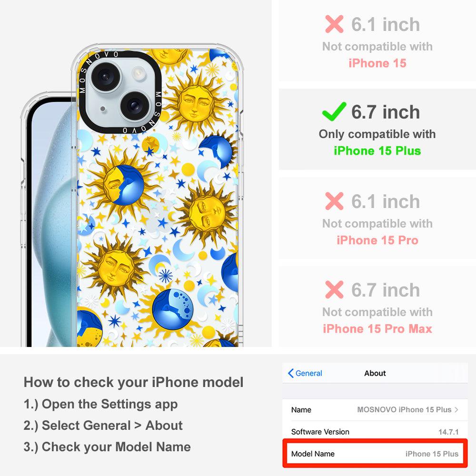
Task: Tap the back chevron next to General
Action: coord(290,373)
